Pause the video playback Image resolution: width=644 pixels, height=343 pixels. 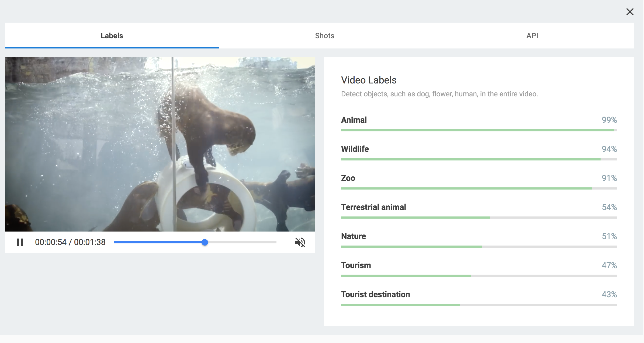[20, 242]
